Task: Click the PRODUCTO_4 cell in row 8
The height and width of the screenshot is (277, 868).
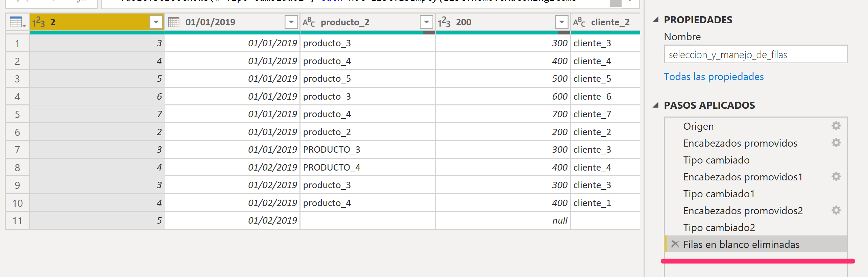Action: pyautogui.click(x=368, y=168)
